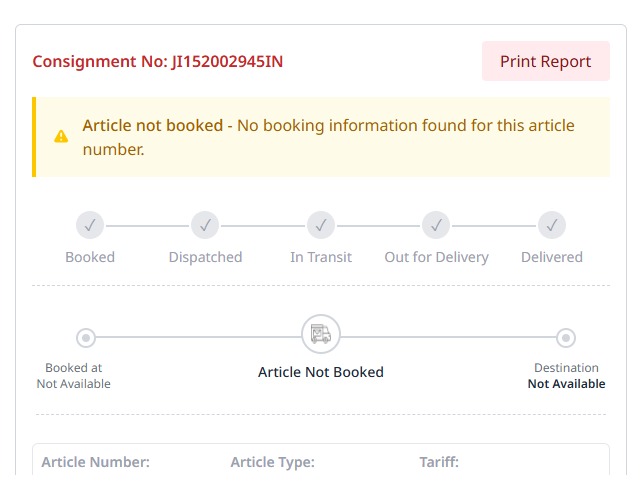Click the Article Number field label
This screenshot has height=483, width=644.
96,462
